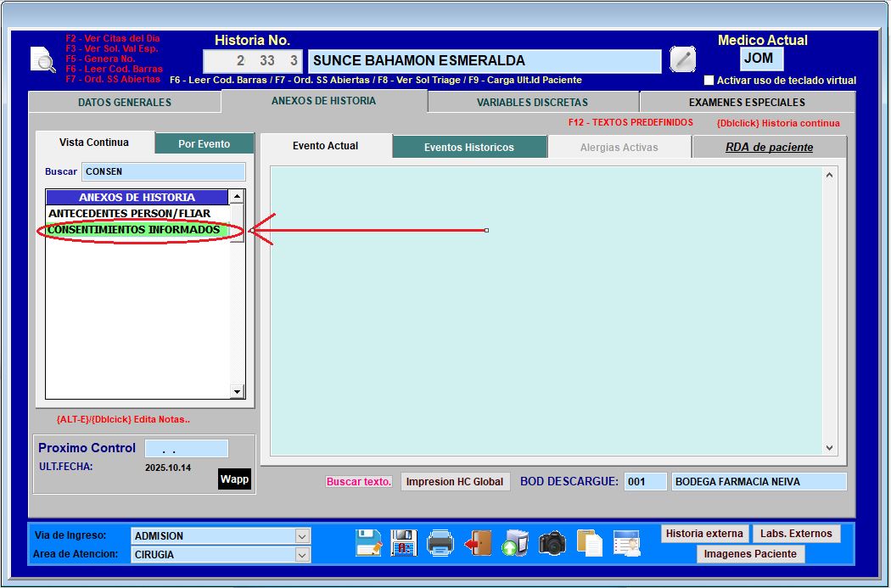Print using the printer icon
The height and width of the screenshot is (588, 891).
click(x=440, y=542)
